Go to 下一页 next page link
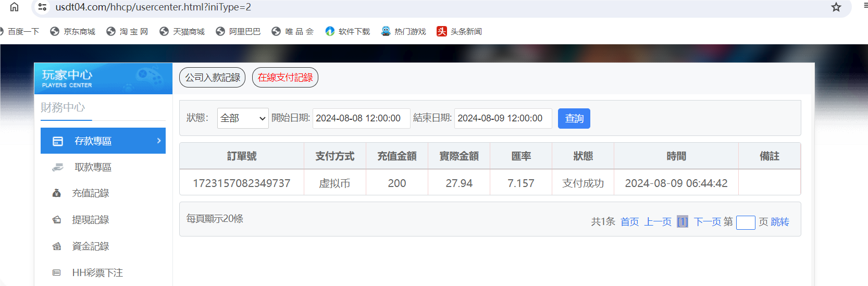 [x=708, y=222]
